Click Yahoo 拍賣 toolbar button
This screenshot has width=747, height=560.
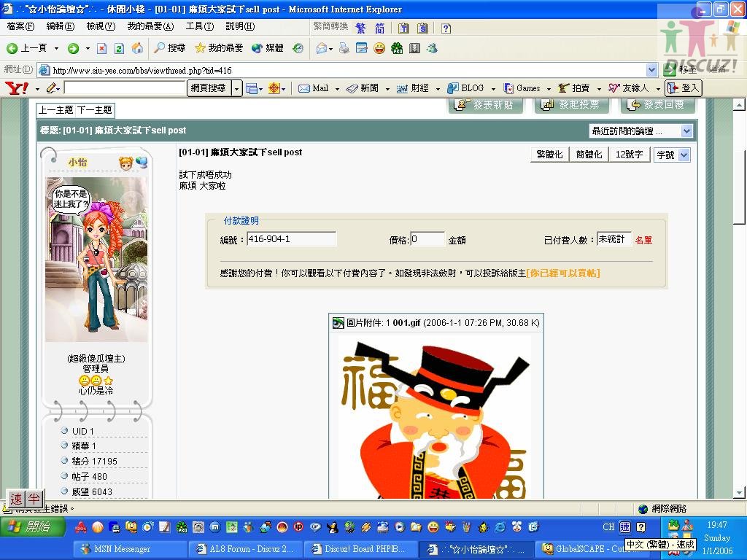(x=574, y=88)
